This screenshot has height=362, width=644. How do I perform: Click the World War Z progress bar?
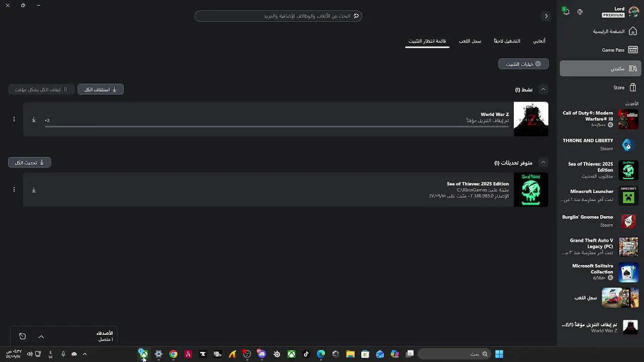(277, 127)
